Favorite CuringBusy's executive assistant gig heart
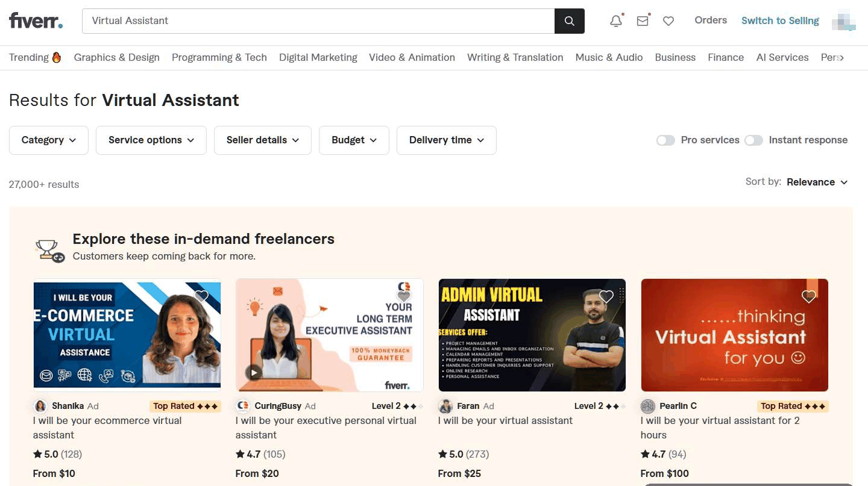This screenshot has height=486, width=868. (x=404, y=296)
